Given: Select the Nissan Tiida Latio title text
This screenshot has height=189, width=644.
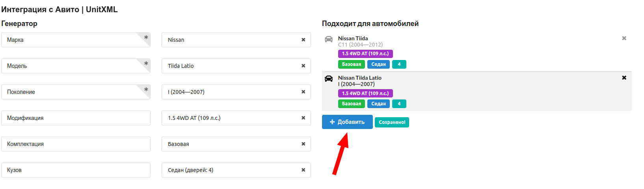Looking at the screenshot, I should tap(360, 78).
